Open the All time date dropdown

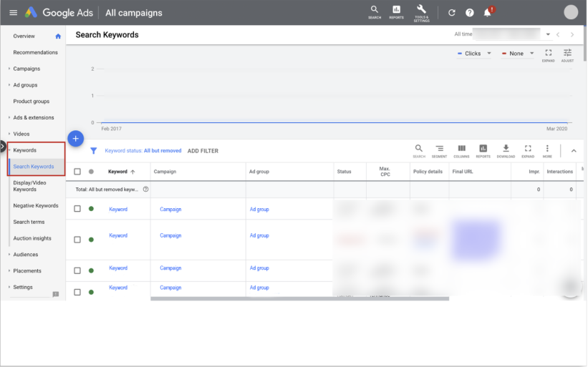pos(548,34)
